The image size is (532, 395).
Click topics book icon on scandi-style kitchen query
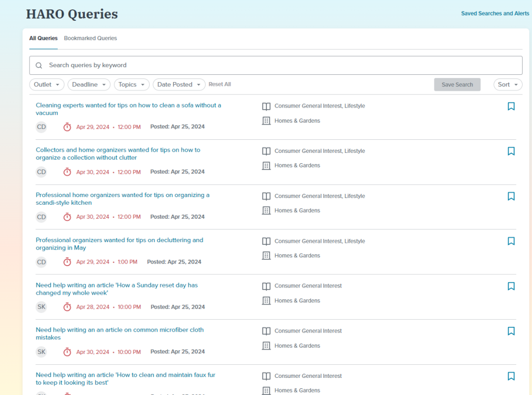tap(267, 196)
